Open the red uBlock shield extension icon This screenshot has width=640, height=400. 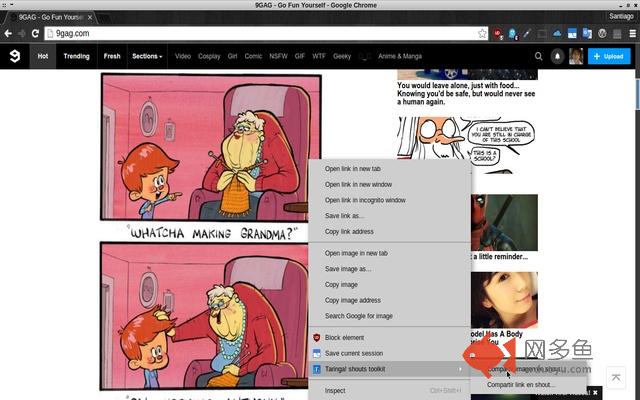498,33
